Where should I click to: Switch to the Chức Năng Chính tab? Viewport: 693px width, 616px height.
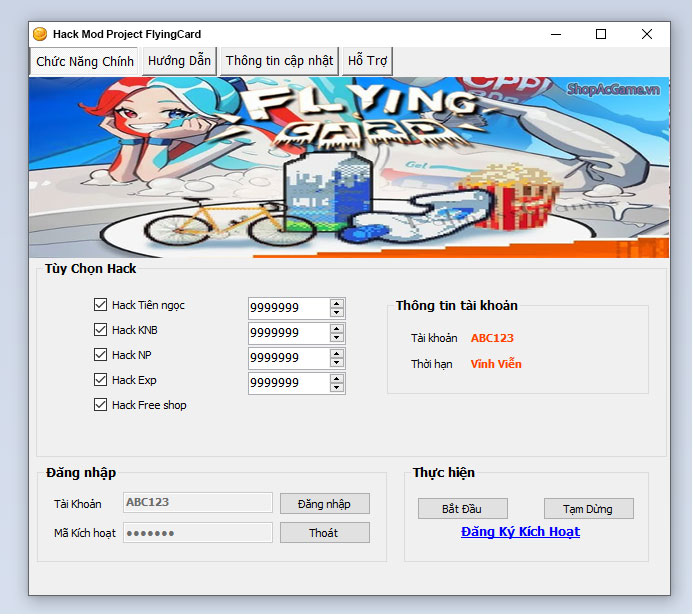(84, 61)
